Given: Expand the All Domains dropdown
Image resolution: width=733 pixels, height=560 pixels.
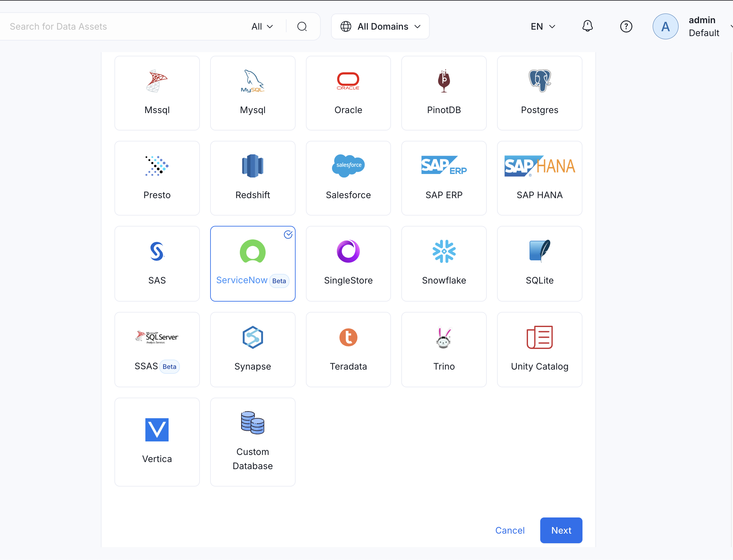Looking at the screenshot, I should tap(380, 26).
